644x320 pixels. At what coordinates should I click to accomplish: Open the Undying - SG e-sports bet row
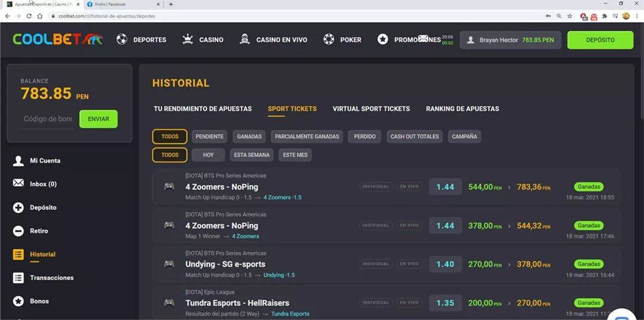pos(386,264)
